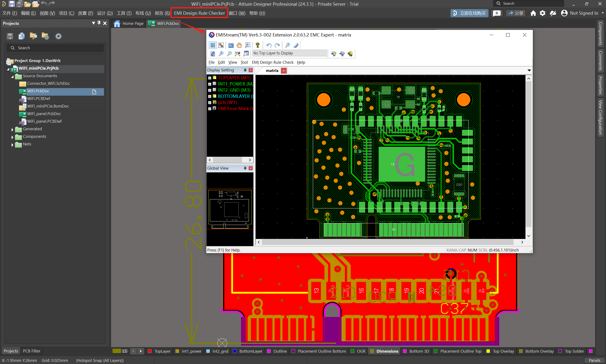The width and height of the screenshot is (606, 364).
Task: Select the hand pan tool
Action: 239,45
